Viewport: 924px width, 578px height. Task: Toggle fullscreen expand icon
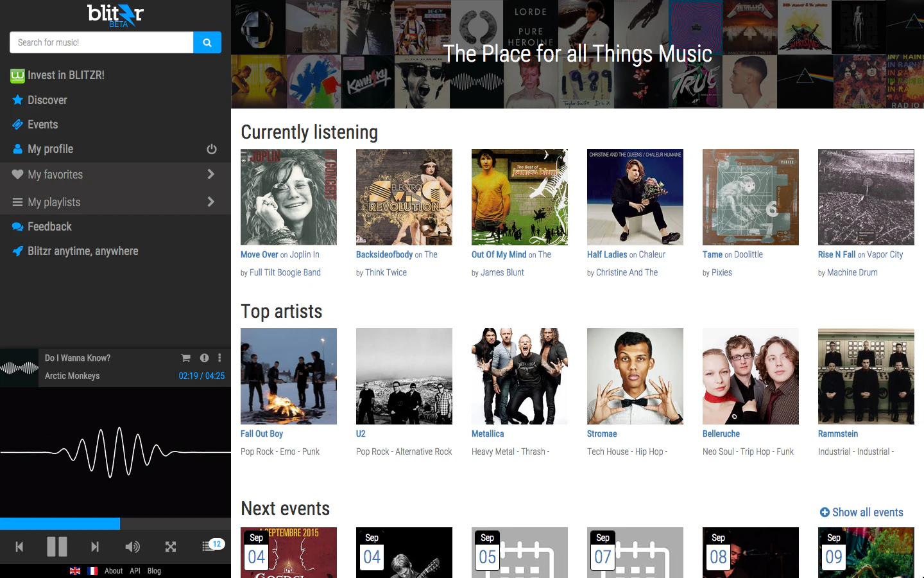(170, 547)
